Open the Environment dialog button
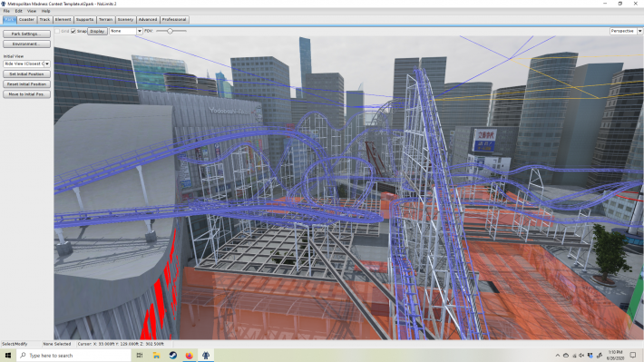The width and height of the screenshot is (644, 362). [x=26, y=44]
